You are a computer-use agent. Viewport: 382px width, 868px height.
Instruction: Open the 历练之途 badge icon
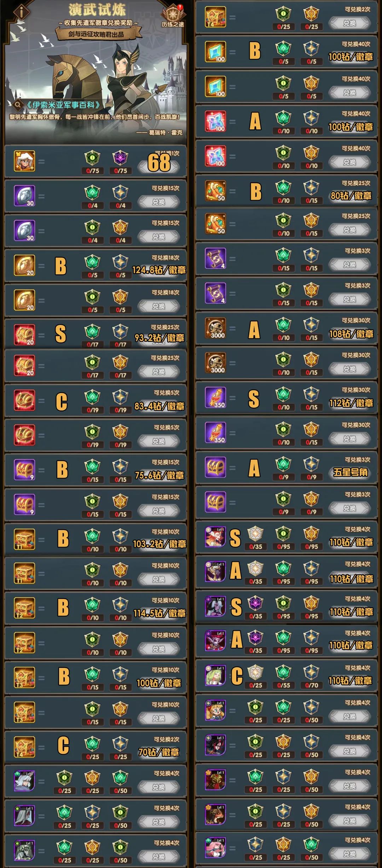(x=173, y=17)
